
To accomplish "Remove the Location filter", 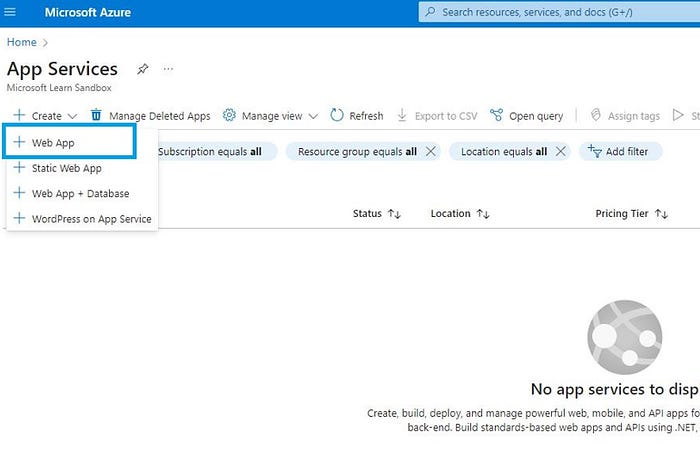I will pyautogui.click(x=561, y=152).
